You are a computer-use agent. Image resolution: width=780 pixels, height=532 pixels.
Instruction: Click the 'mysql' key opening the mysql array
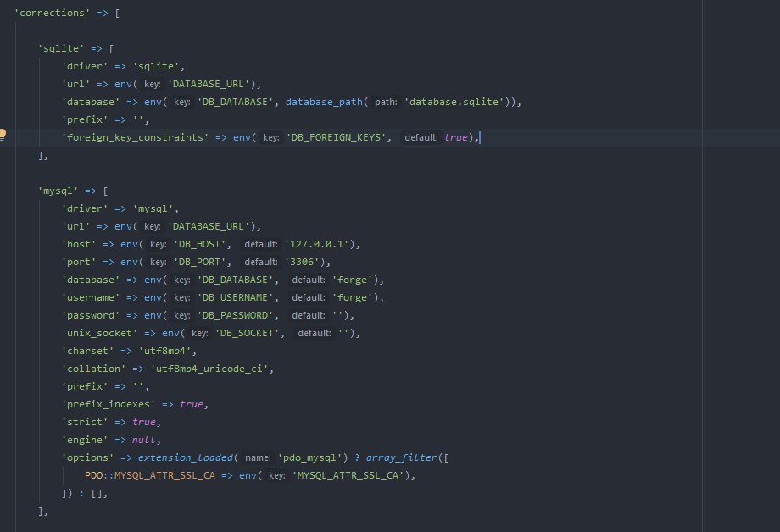click(58, 191)
